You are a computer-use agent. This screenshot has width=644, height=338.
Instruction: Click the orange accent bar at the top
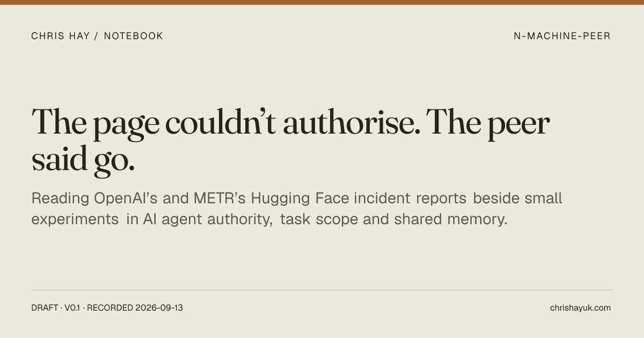coord(322,2)
